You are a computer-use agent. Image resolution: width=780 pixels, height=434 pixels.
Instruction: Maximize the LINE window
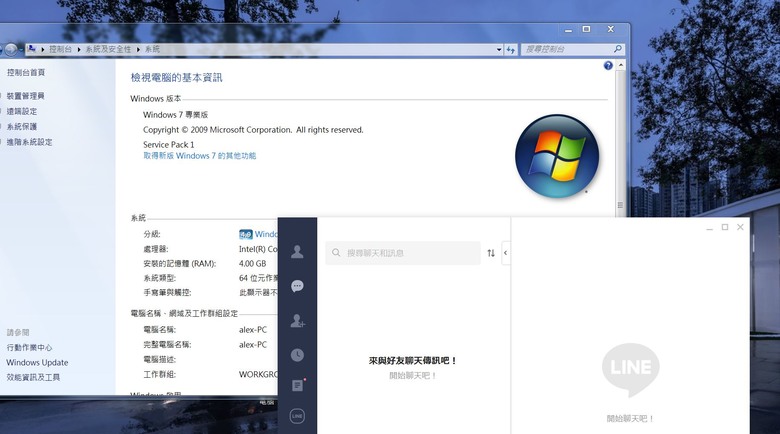click(x=725, y=227)
